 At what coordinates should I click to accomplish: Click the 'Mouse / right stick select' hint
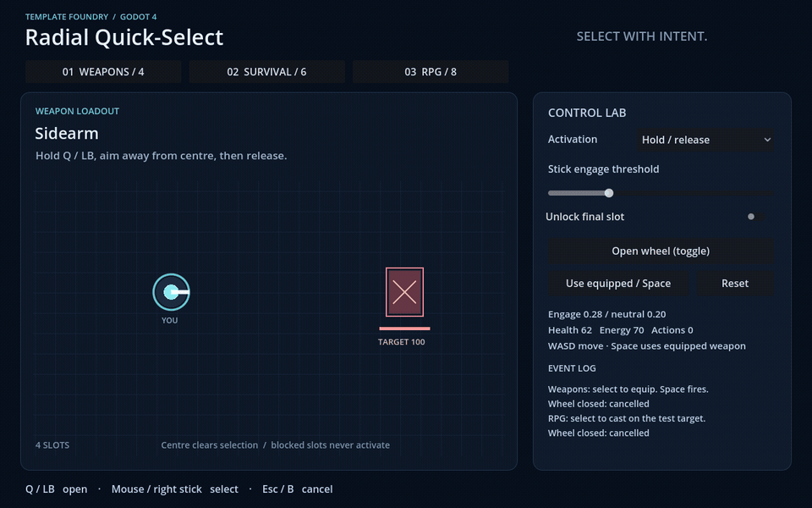tap(175, 489)
